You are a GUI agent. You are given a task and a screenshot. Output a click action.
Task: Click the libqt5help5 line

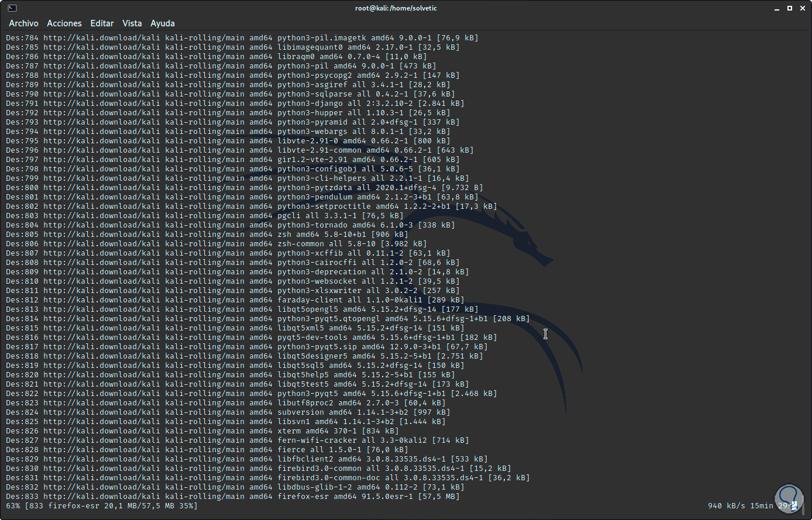(230, 374)
